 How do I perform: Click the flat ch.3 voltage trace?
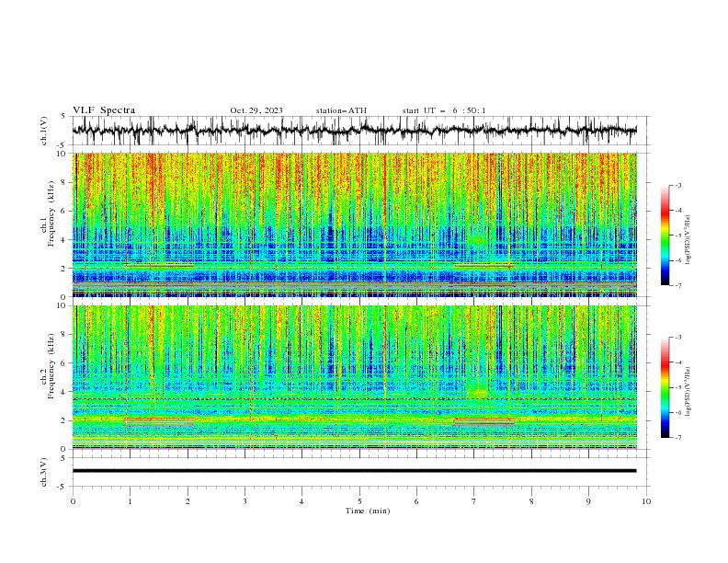[x=355, y=471]
